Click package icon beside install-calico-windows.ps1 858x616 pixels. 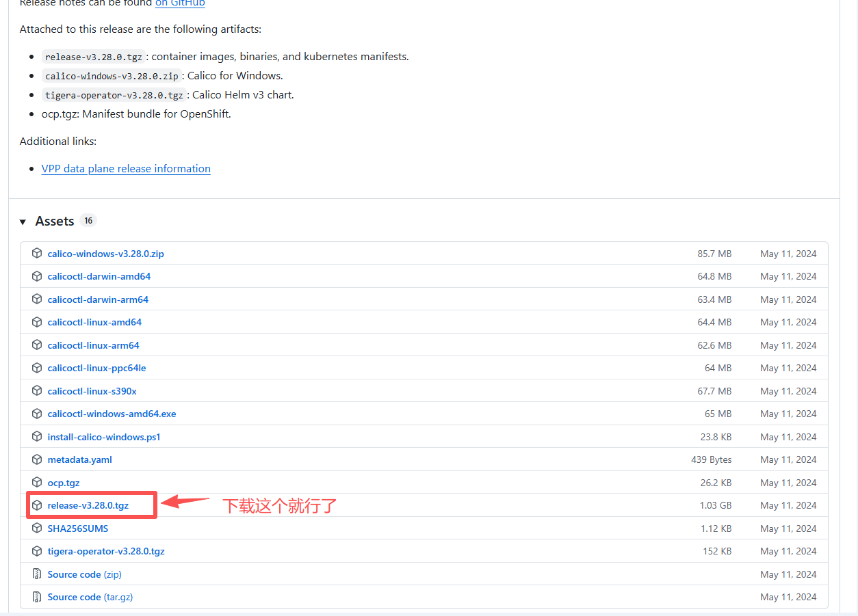pos(37,437)
